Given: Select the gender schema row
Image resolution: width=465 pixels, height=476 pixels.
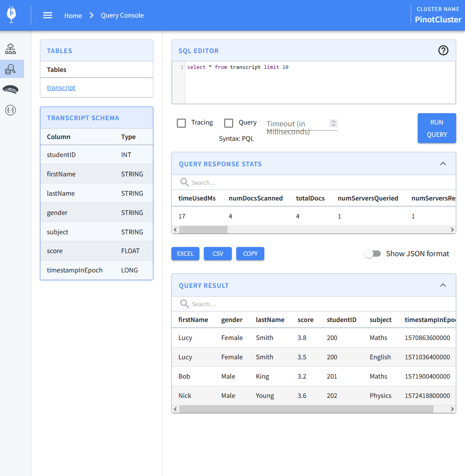Looking at the screenshot, I should pos(97,212).
